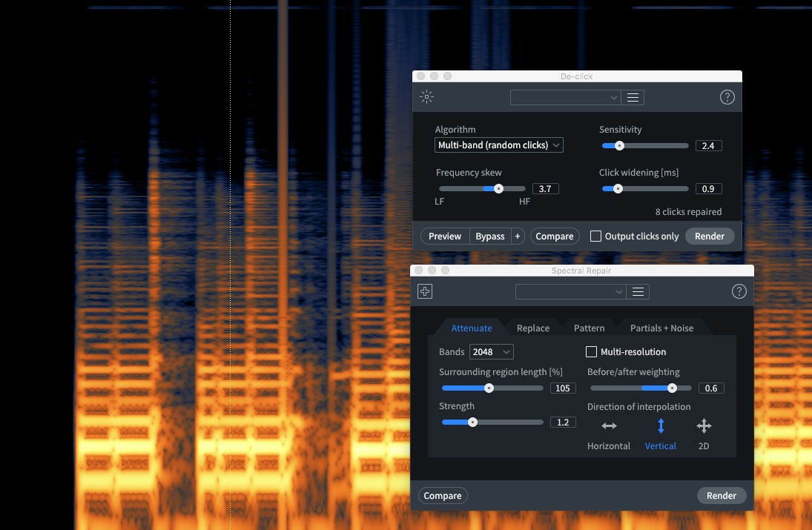Open the Spectral Repair preset menu icon

638,292
